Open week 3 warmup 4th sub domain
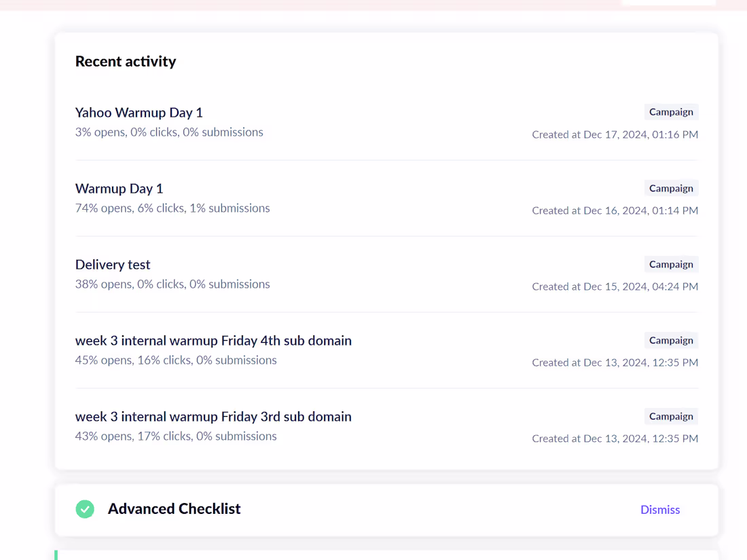This screenshot has height=560, width=747. pyautogui.click(x=213, y=341)
